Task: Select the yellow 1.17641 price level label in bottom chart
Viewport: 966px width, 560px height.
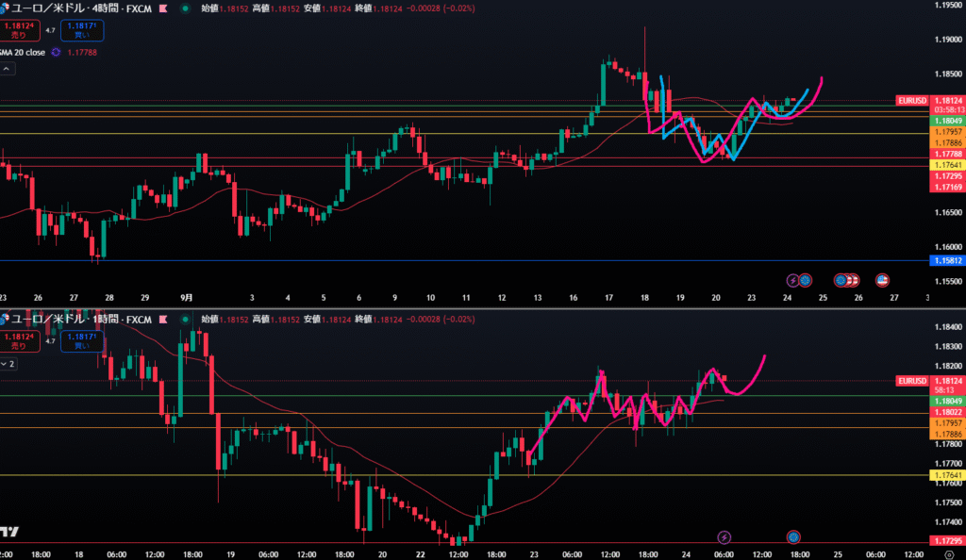Action: click(947, 476)
